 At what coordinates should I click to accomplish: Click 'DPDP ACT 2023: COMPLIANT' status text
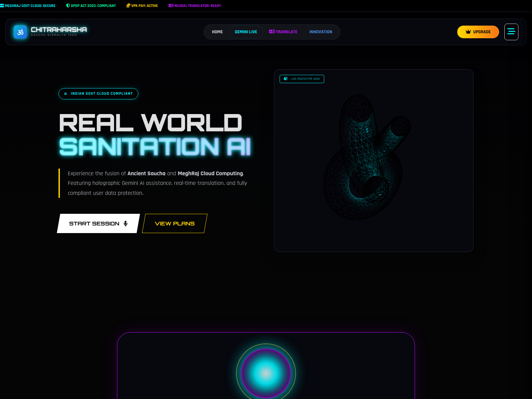93,6
